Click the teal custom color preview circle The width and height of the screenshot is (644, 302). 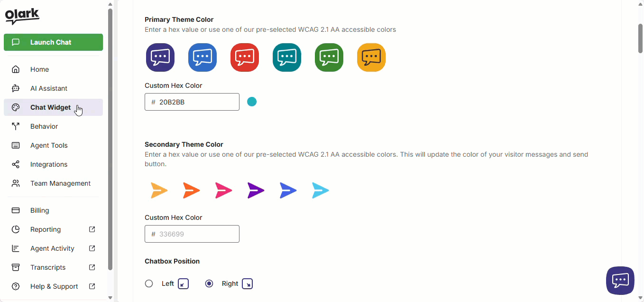click(252, 102)
